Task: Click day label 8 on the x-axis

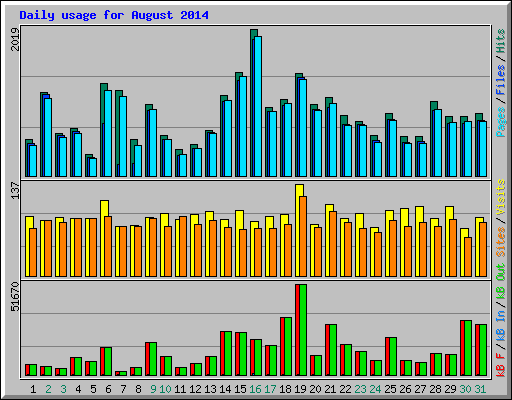Action: click(138, 389)
